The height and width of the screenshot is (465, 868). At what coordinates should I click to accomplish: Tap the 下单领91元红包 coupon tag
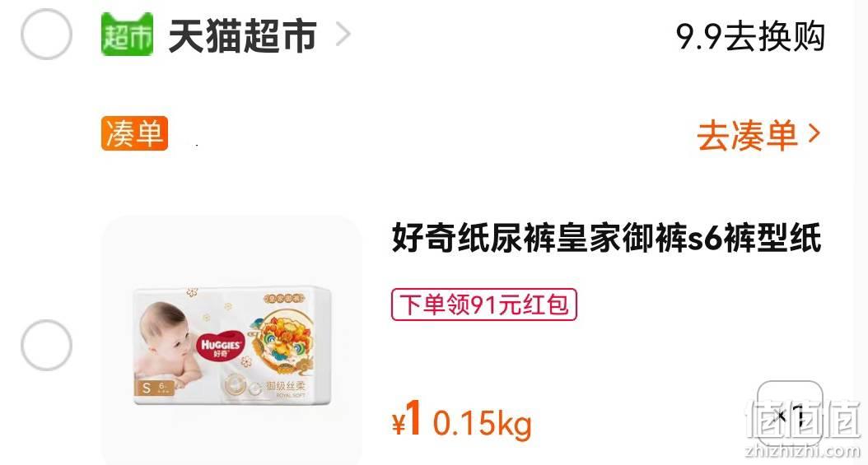[483, 305]
